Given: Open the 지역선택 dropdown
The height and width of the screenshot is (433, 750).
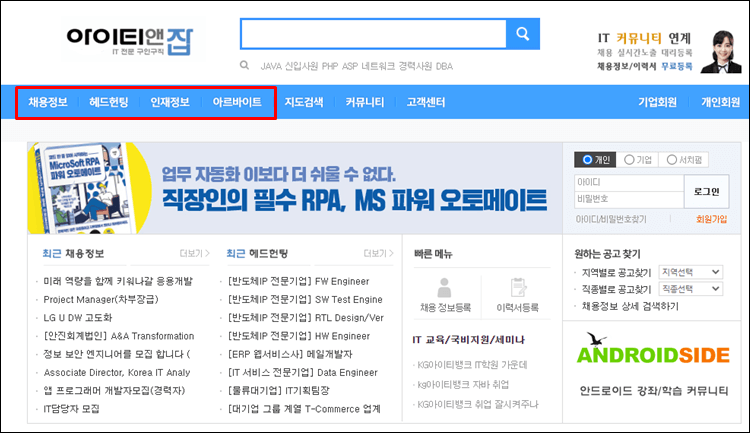Looking at the screenshot, I should click(x=690, y=272).
